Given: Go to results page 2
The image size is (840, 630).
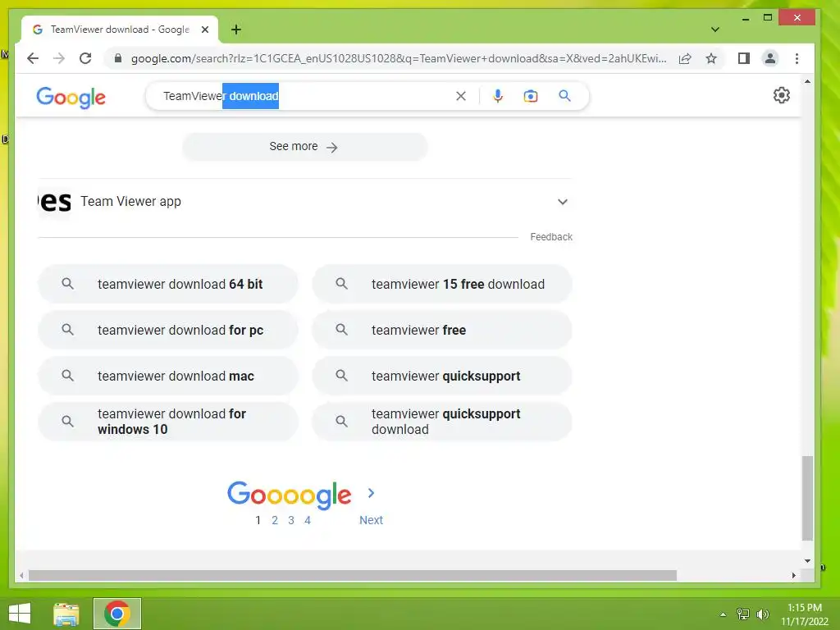Looking at the screenshot, I should point(275,520).
